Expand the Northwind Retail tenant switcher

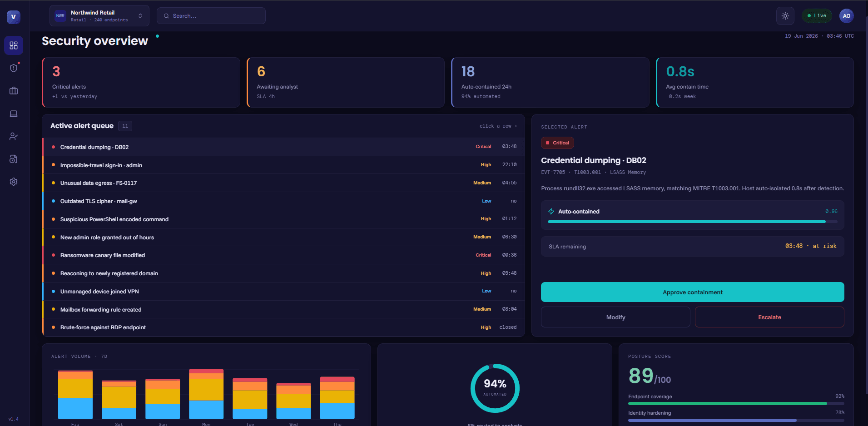pos(99,16)
